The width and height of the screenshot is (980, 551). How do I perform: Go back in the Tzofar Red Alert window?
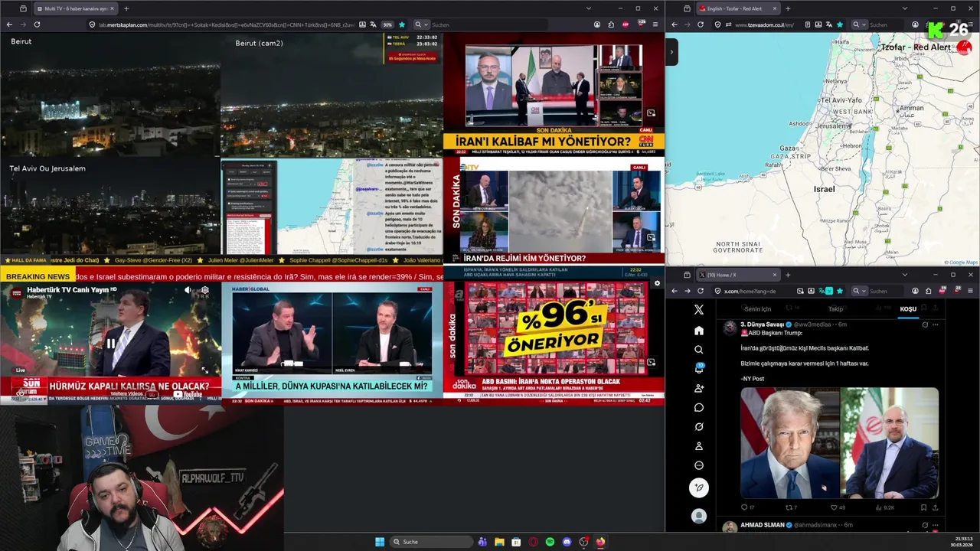point(675,24)
